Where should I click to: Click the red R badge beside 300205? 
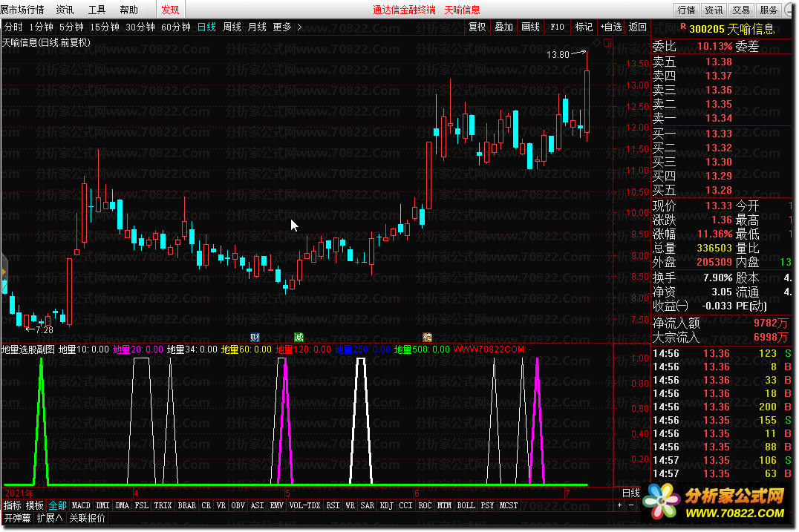(683, 26)
